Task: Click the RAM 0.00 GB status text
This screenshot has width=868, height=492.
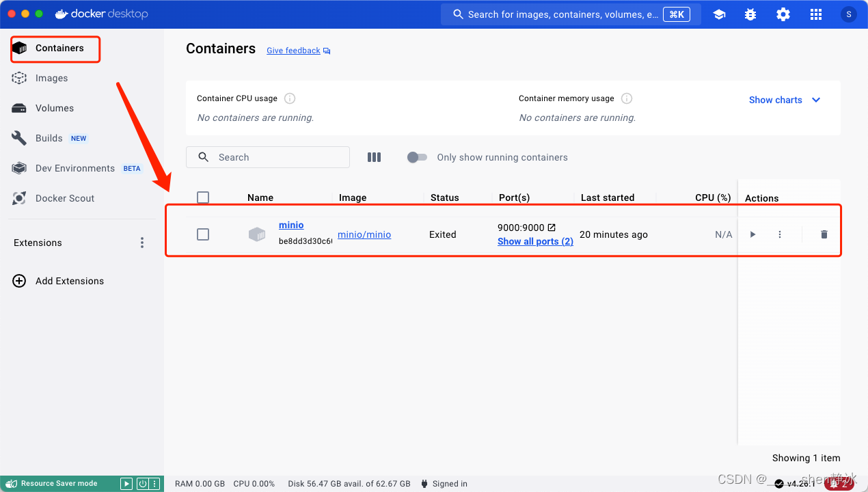Action: point(200,484)
